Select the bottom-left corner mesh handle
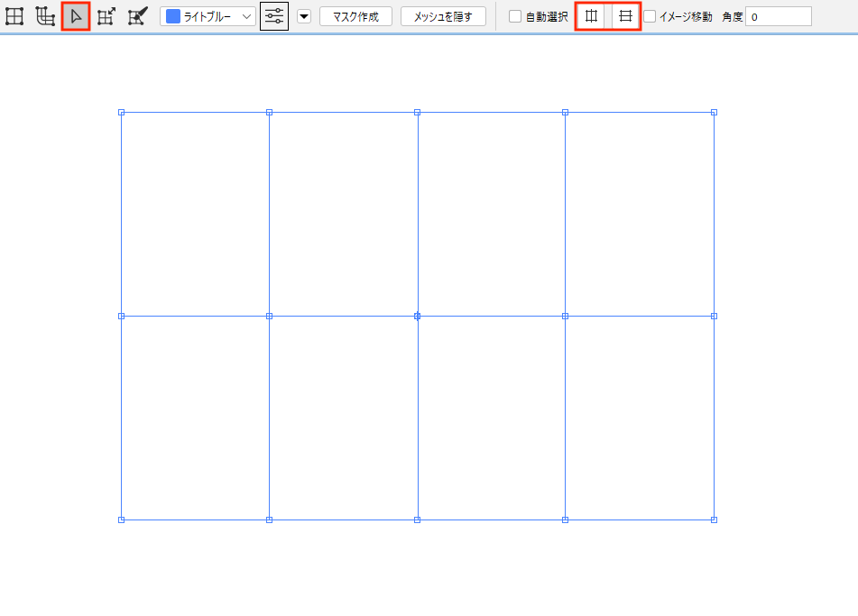 (x=122, y=519)
